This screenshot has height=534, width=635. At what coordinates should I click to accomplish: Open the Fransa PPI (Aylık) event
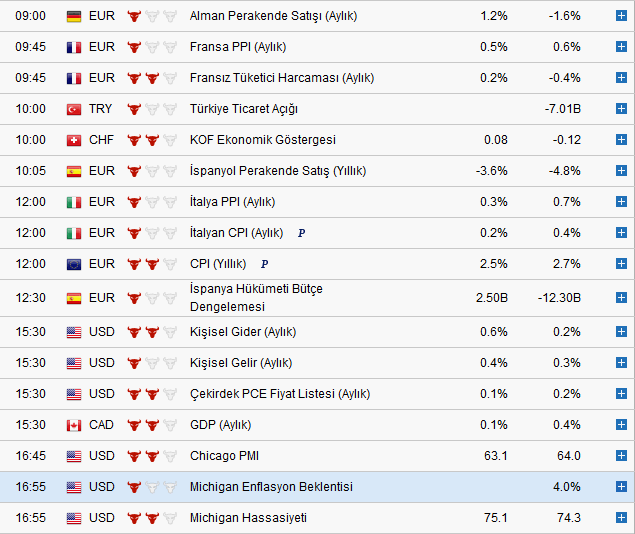click(x=236, y=47)
